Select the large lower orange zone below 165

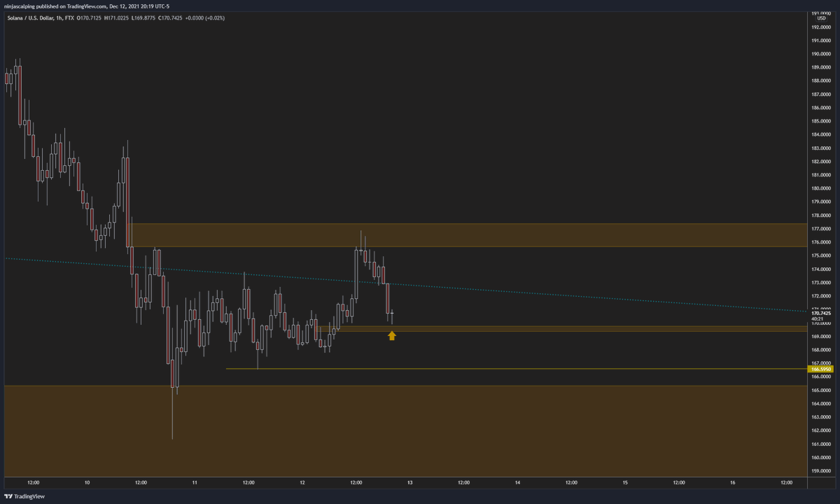405,430
